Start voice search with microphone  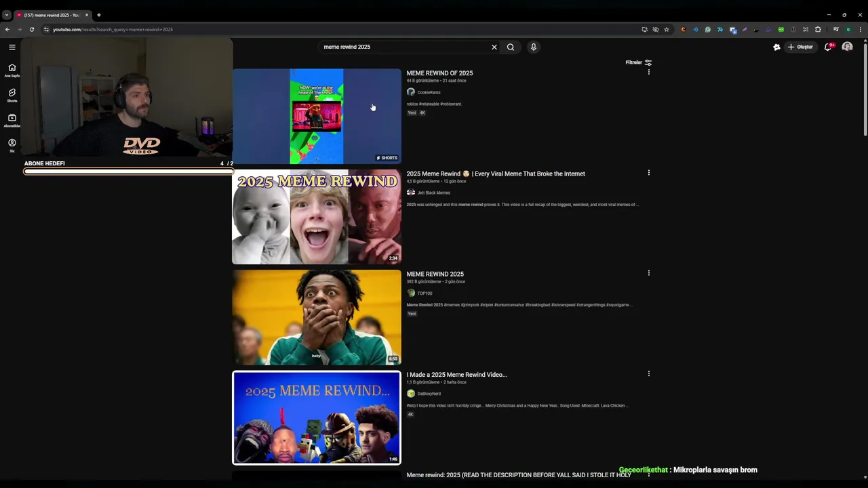tap(533, 47)
